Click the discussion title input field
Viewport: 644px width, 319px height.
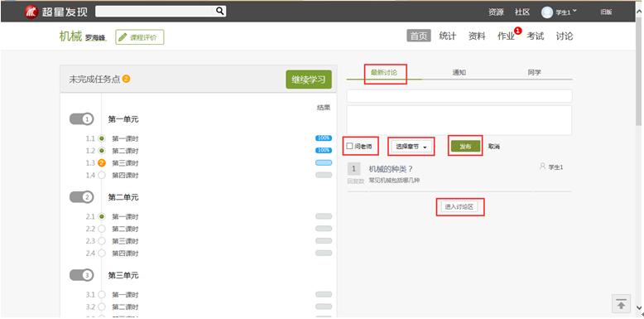click(x=459, y=96)
